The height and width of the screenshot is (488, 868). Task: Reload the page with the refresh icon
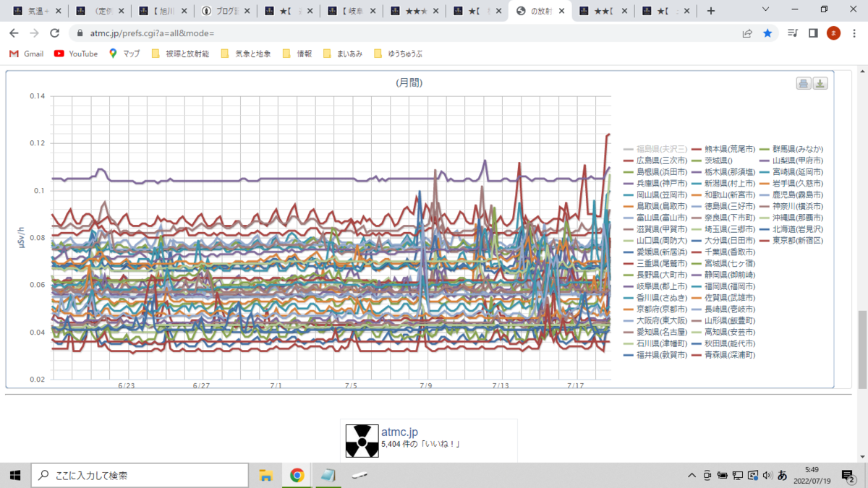tap(54, 33)
